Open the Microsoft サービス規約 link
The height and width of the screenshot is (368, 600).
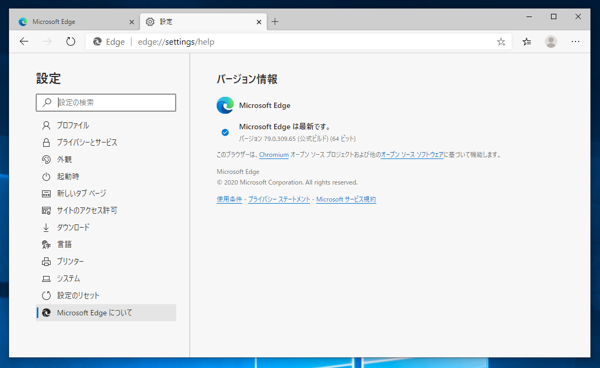tap(346, 199)
